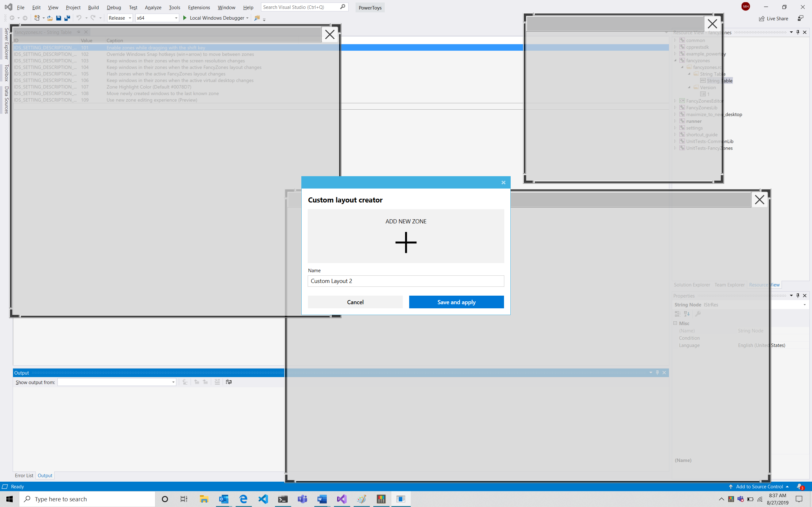This screenshot has width=812, height=507.
Task: Open the Analyze menu
Action: pyautogui.click(x=153, y=7)
